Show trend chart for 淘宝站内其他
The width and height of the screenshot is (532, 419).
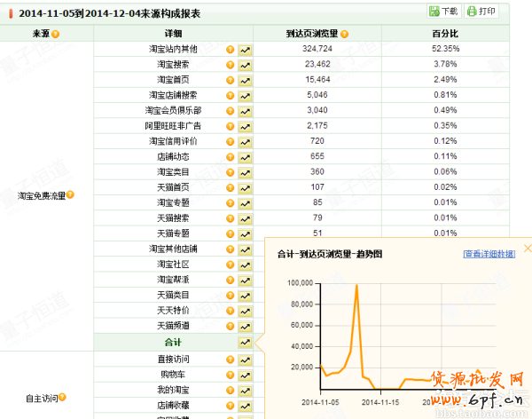[245, 50]
